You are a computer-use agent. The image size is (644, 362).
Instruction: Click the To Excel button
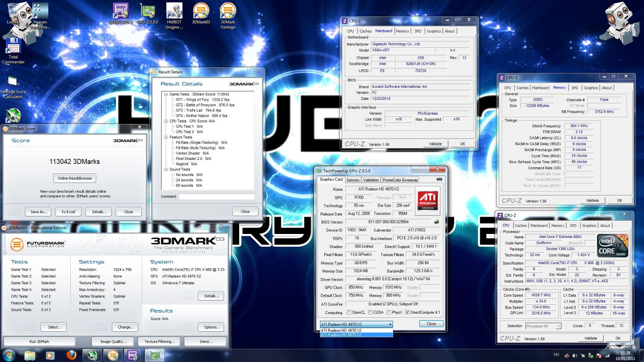tap(68, 212)
